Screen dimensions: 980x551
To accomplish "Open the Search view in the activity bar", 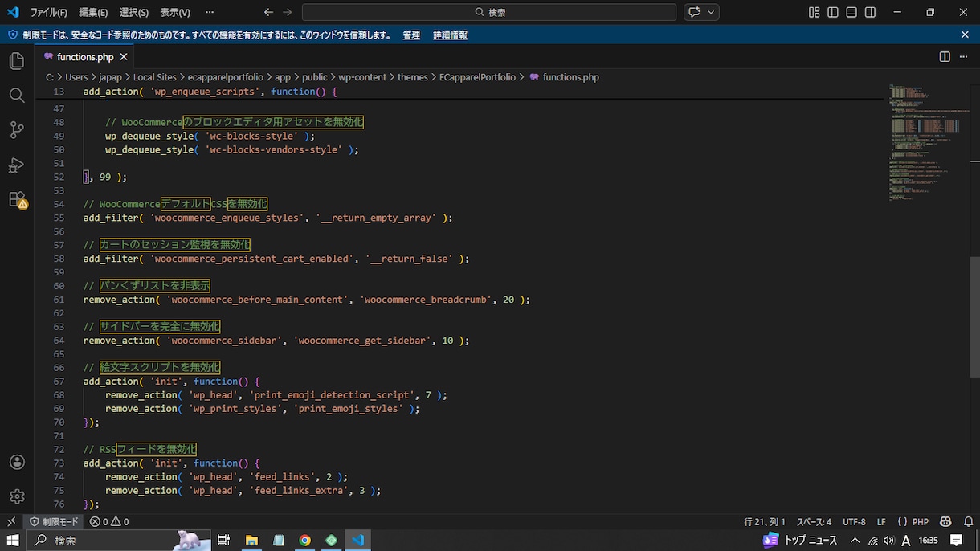I will point(17,96).
